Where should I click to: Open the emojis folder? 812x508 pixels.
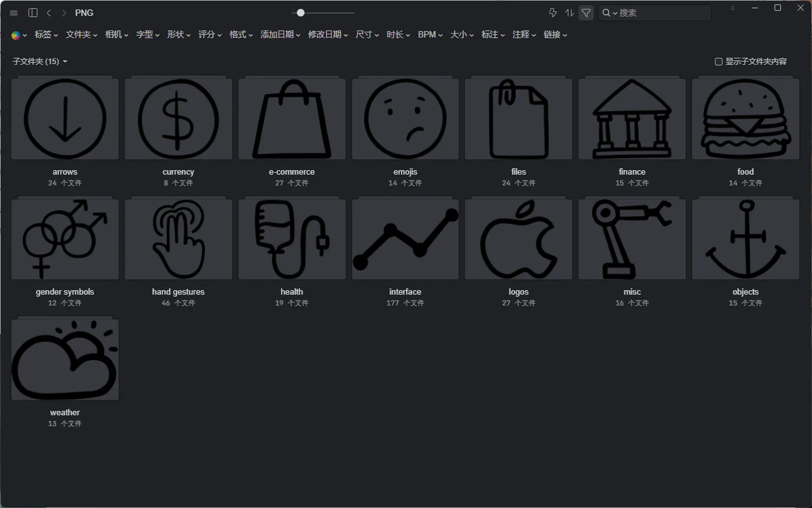(x=405, y=118)
